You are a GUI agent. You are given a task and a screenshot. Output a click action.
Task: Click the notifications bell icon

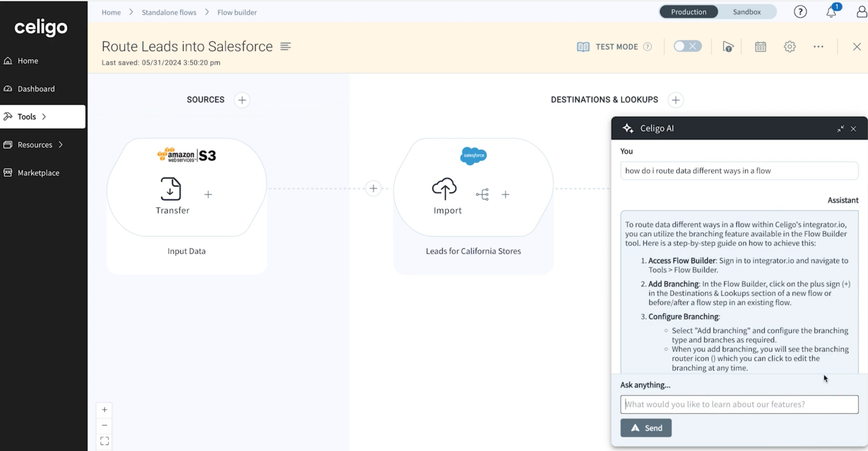pyautogui.click(x=831, y=12)
